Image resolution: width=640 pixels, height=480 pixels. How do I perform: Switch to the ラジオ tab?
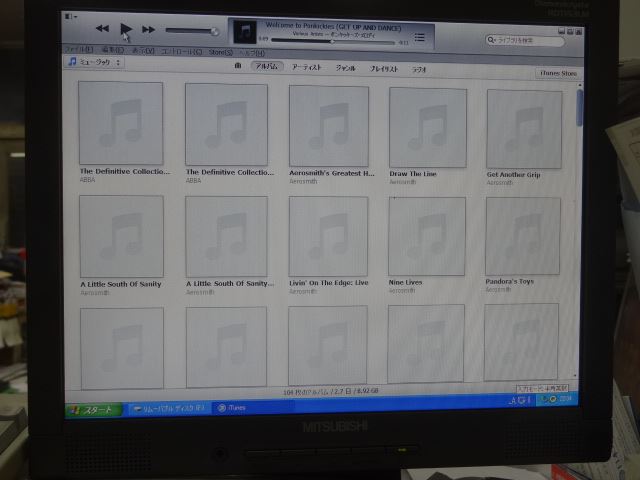[419, 69]
